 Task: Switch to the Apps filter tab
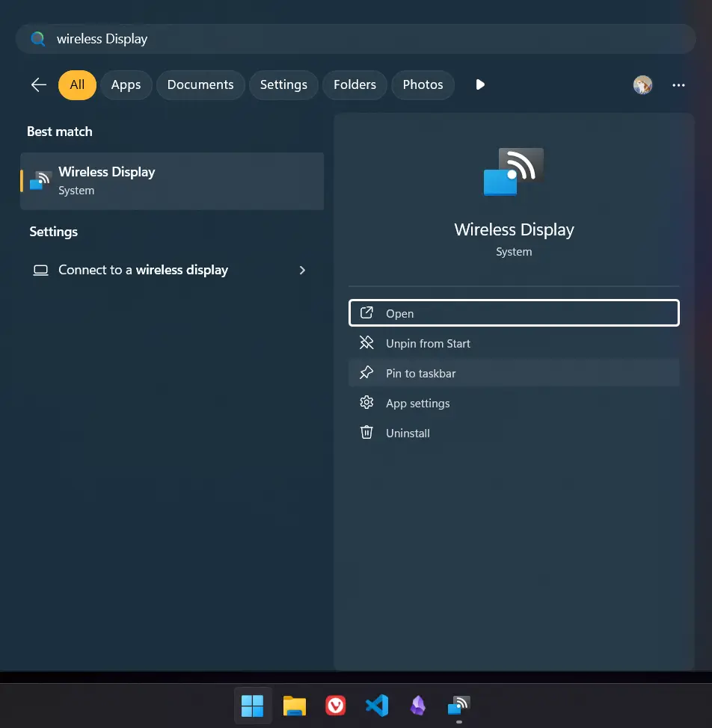(x=126, y=84)
